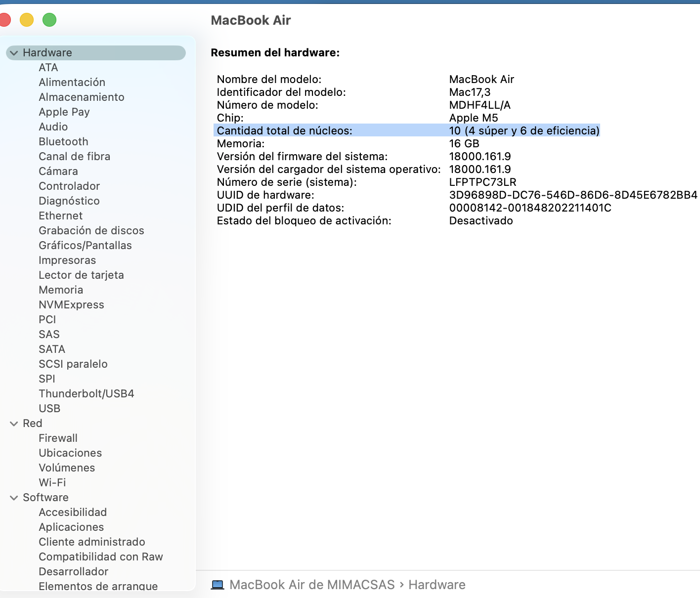Click the green zoom window button

click(49, 20)
